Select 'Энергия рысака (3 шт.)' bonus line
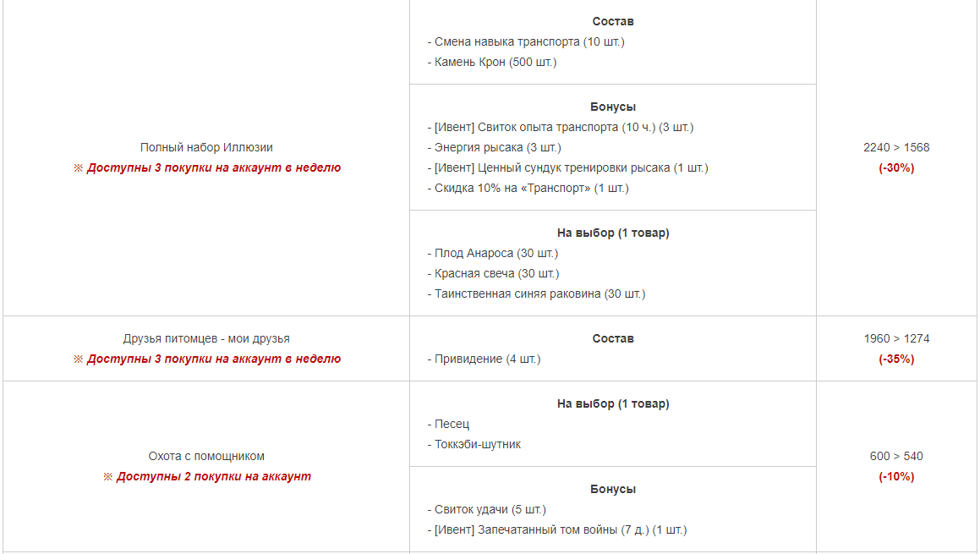 click(495, 147)
